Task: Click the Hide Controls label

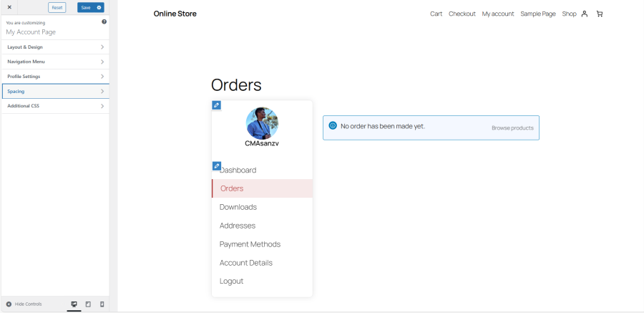Action: pyautogui.click(x=29, y=304)
